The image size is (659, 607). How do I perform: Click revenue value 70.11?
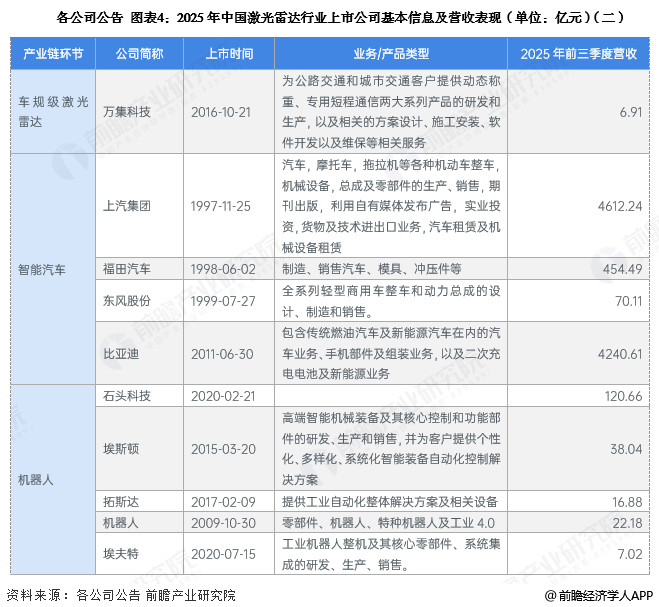point(628,301)
